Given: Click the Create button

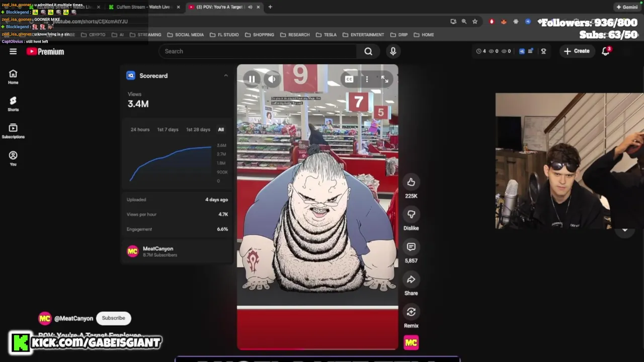Looking at the screenshot, I should click(577, 51).
